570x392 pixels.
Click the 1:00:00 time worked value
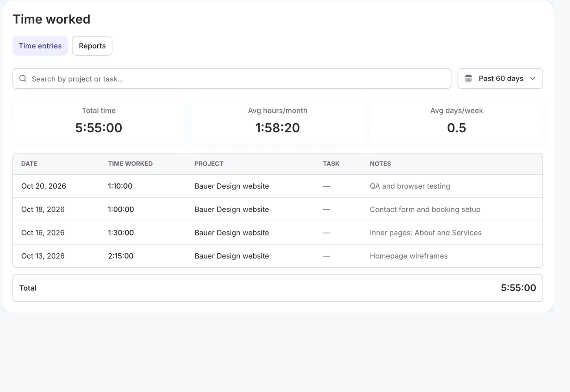point(121,209)
